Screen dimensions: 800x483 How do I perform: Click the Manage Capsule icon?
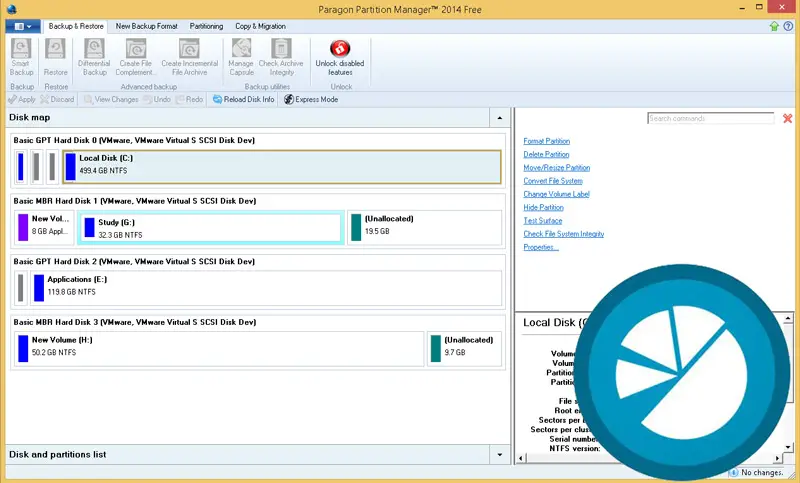241,50
